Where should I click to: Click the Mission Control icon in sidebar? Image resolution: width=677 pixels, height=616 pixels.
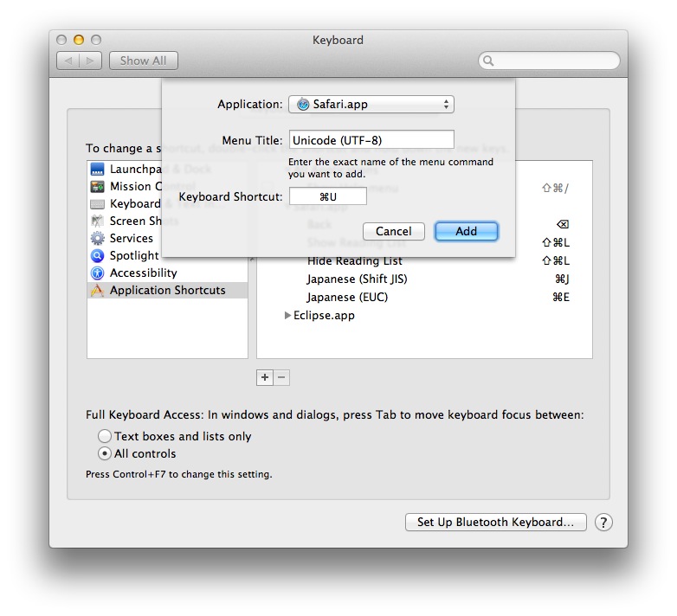(97, 186)
